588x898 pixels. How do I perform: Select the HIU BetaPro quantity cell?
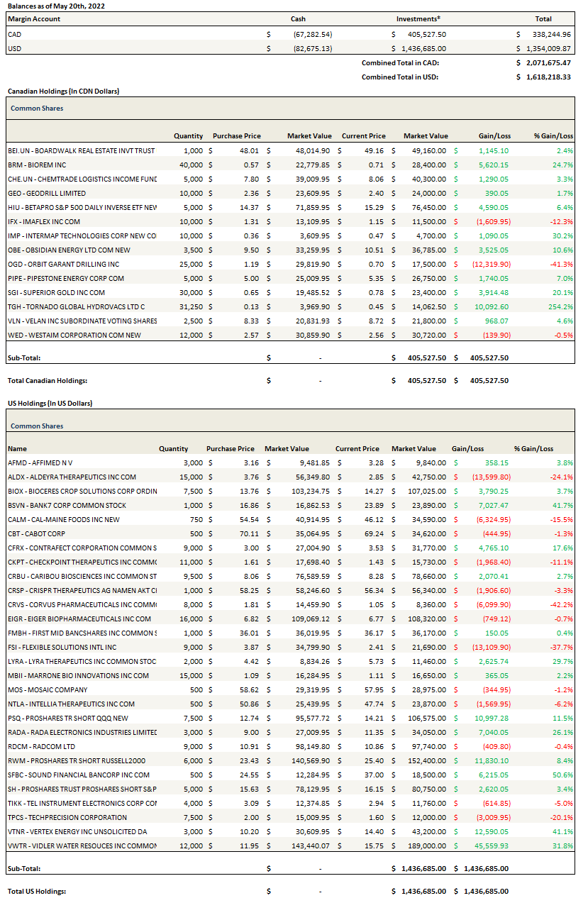(193, 207)
